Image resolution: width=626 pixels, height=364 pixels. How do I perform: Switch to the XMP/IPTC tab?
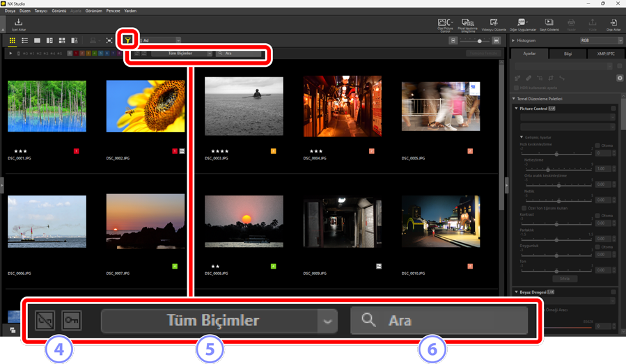pos(606,54)
